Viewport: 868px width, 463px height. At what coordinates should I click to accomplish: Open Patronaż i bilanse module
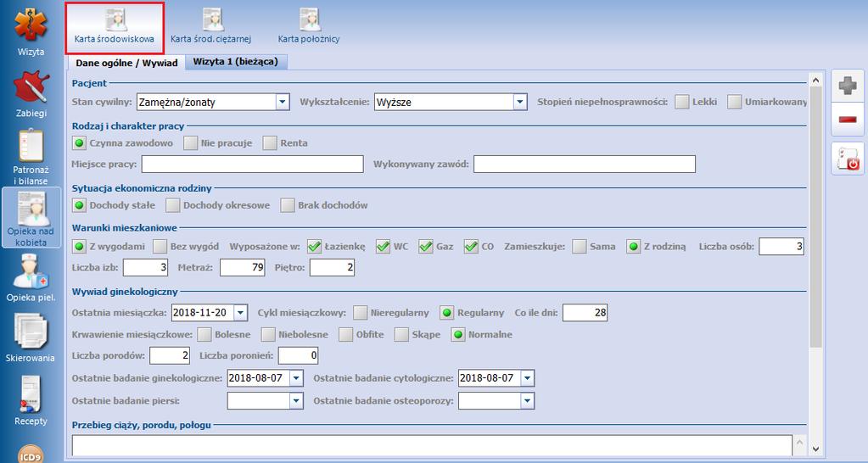pos(31,157)
